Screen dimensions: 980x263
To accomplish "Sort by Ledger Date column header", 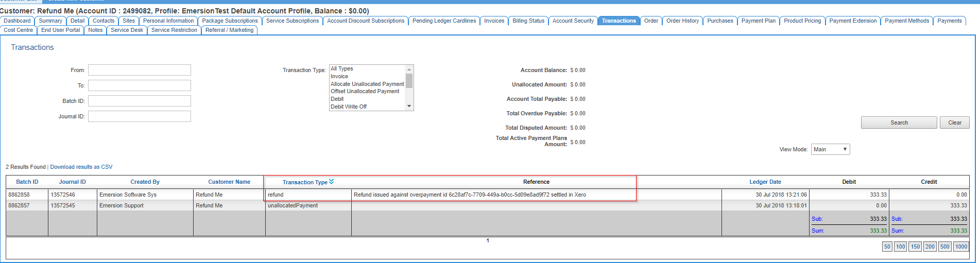I will 765,182.
